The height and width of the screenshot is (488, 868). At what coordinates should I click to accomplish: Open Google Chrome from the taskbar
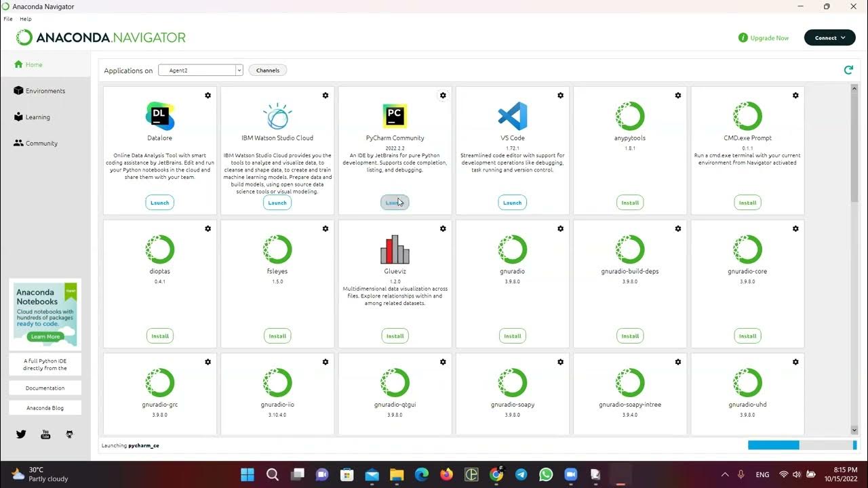[x=496, y=474]
